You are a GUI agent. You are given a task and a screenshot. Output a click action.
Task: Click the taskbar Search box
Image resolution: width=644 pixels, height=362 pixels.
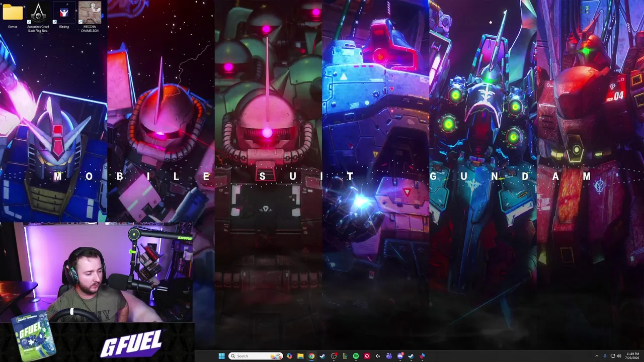click(256, 356)
